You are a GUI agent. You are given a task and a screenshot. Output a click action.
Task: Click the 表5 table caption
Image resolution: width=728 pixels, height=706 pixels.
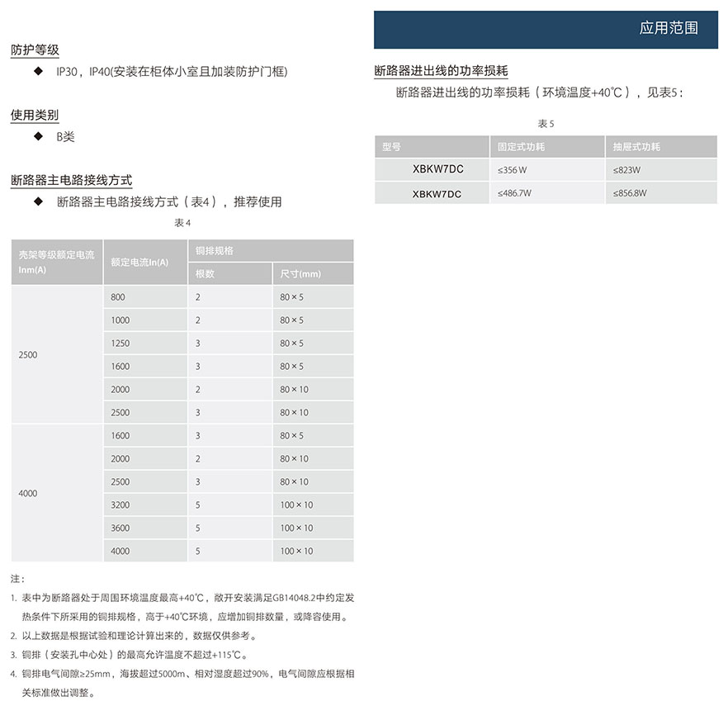point(546,123)
